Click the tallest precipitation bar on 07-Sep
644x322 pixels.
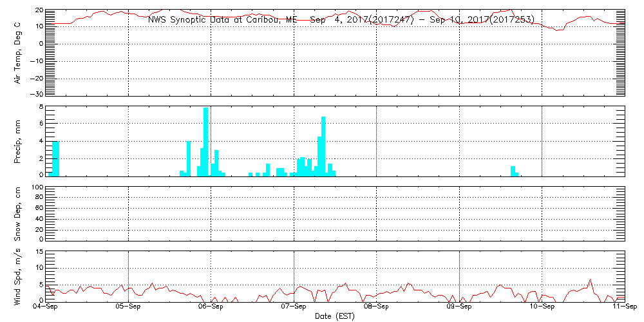[323, 146]
